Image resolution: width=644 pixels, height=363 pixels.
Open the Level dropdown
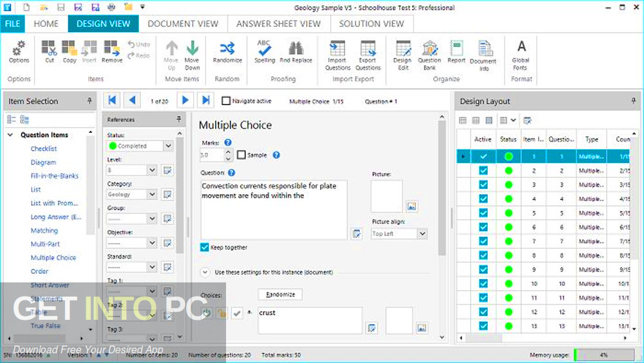point(152,170)
